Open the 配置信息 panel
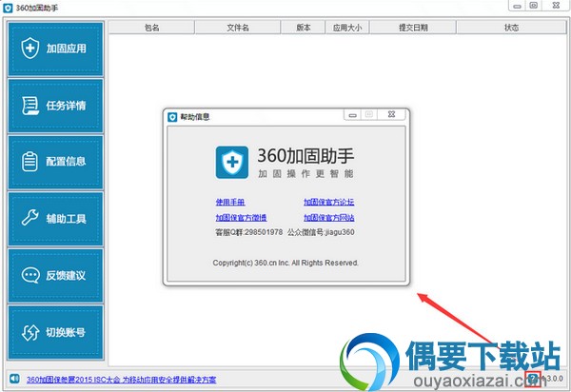 [56, 162]
